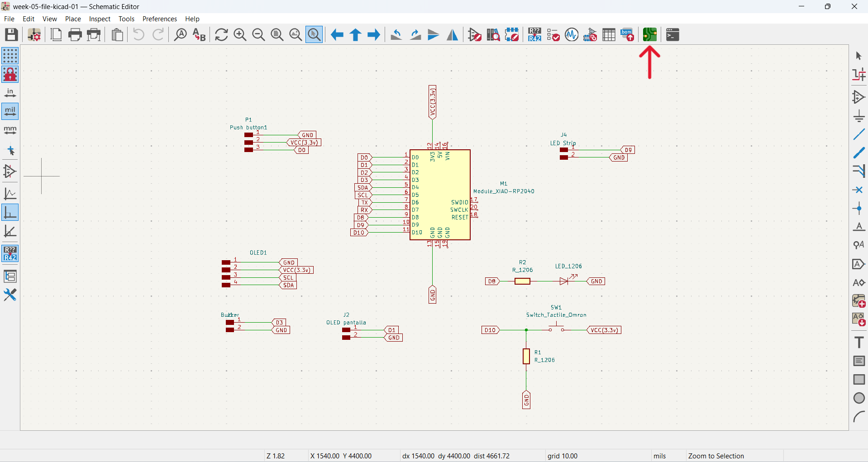Open the Preferences menu
This screenshot has width=868, height=462.
click(160, 19)
